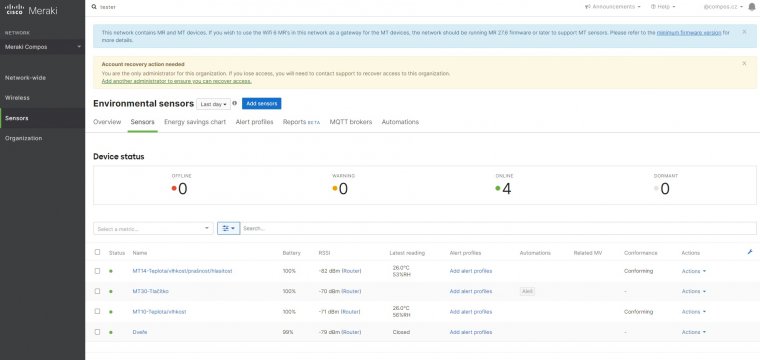Open the Dveře sensor link
Viewport: 760px width, 360px height.
pos(140,332)
